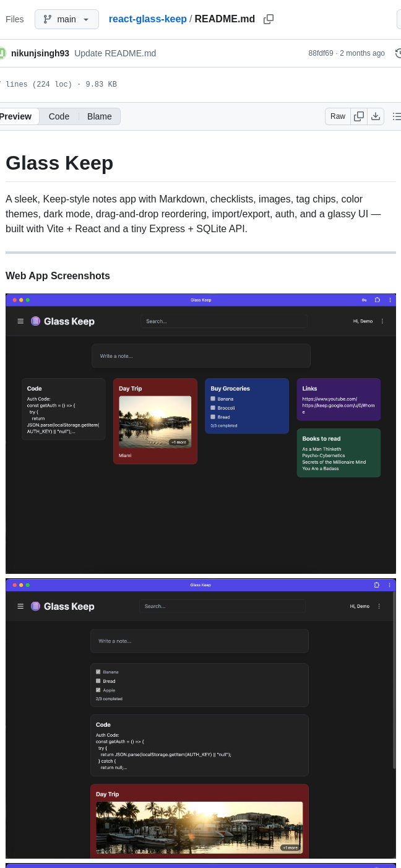Switch to the Blame tab
The image size is (401, 868).
pyautogui.click(x=100, y=116)
